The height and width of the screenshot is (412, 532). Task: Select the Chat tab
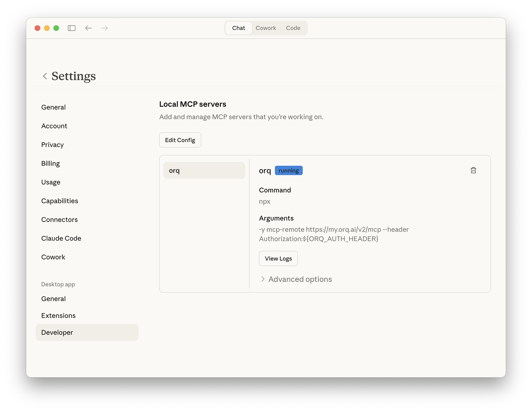click(x=238, y=28)
